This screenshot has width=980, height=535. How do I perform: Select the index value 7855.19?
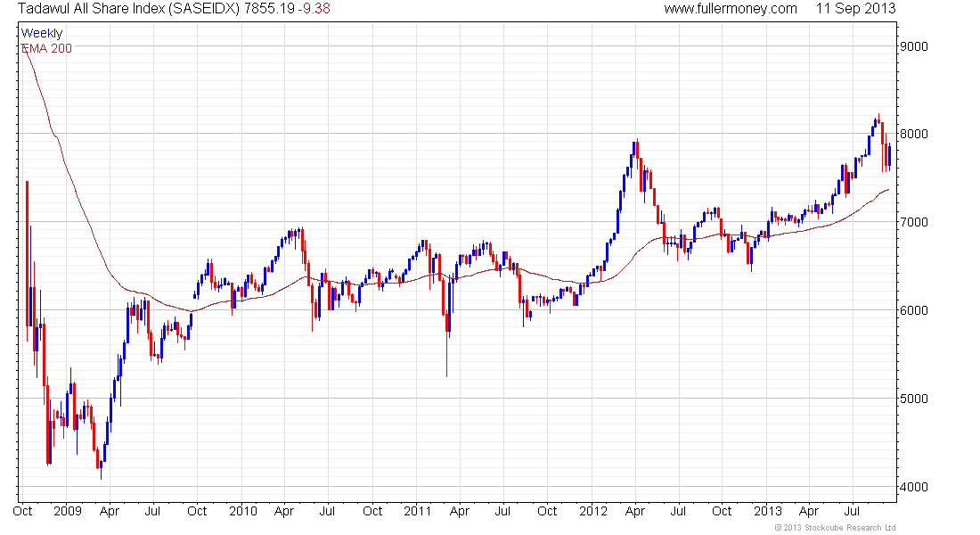[x=269, y=9]
